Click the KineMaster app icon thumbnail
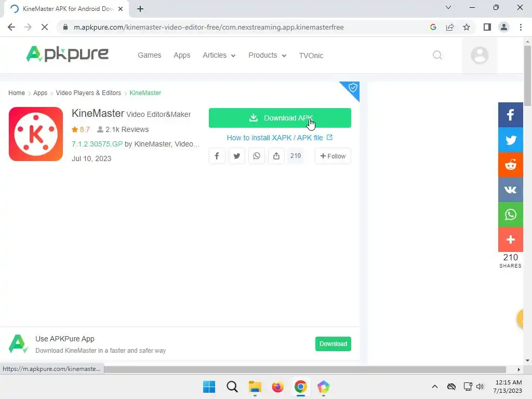The width and height of the screenshot is (532, 399). point(36,134)
